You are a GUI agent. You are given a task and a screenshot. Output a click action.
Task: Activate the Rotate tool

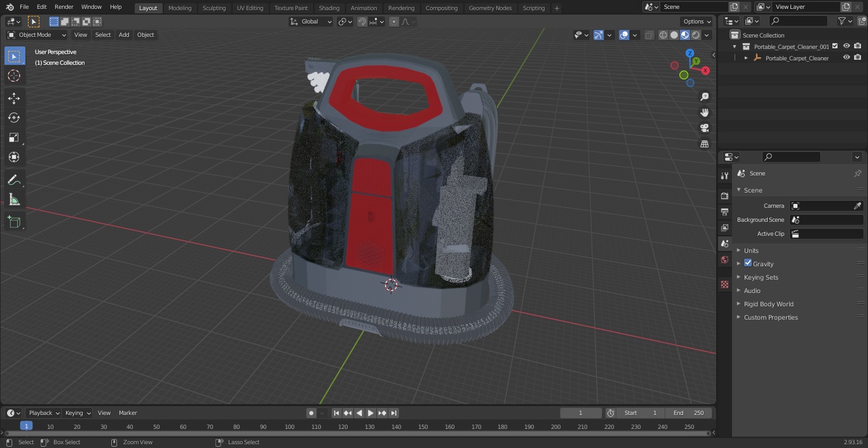pos(14,118)
